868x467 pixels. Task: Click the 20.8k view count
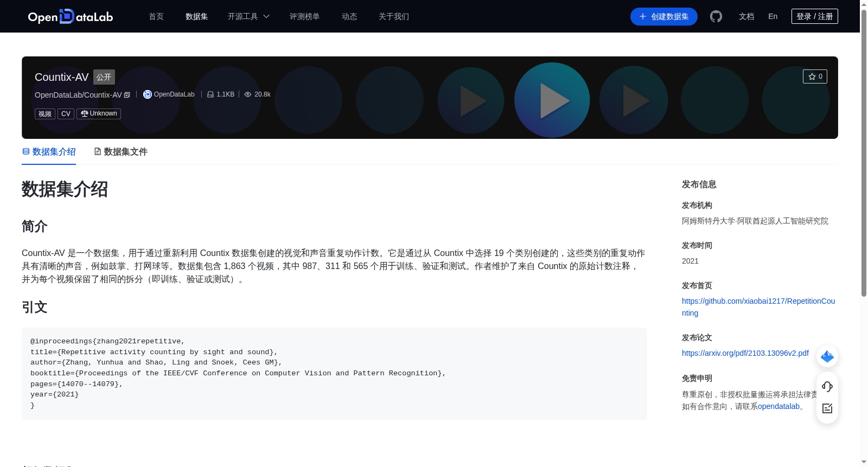tap(263, 94)
